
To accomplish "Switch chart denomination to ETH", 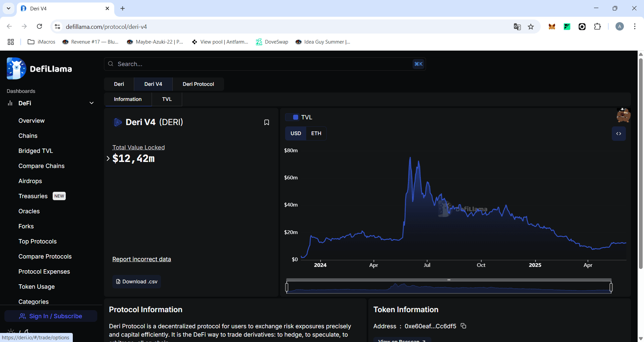I will (x=316, y=133).
